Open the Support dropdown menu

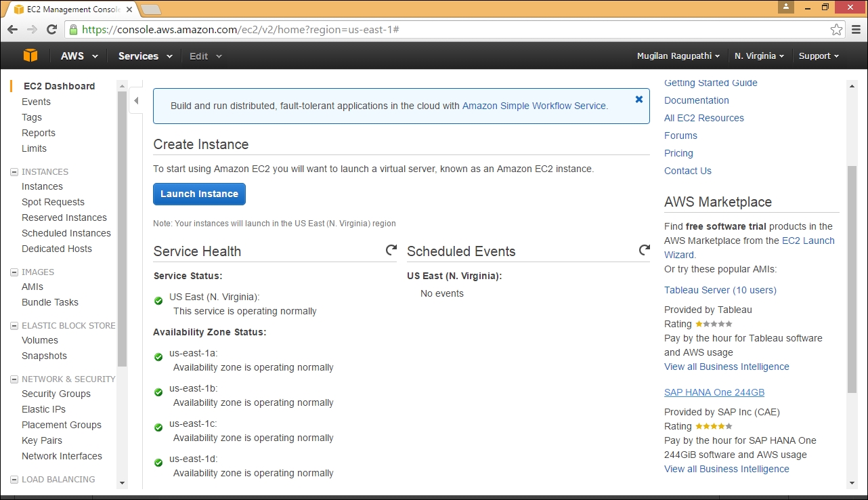(819, 56)
